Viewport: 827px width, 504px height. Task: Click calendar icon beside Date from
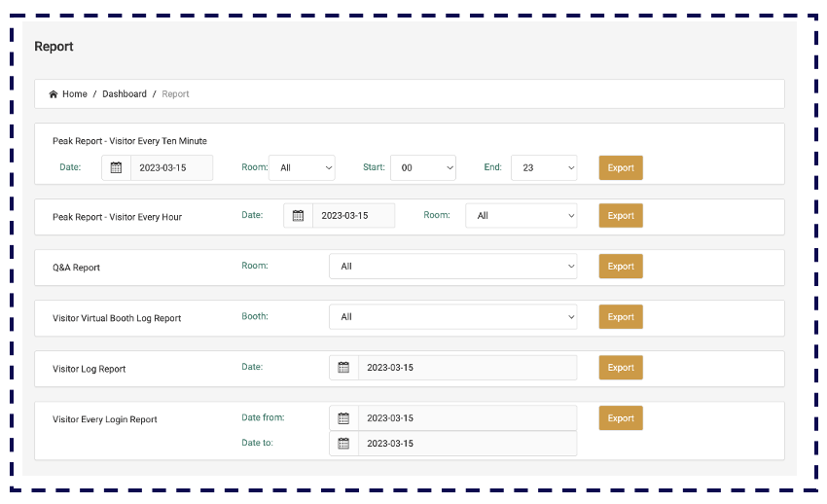(x=343, y=418)
